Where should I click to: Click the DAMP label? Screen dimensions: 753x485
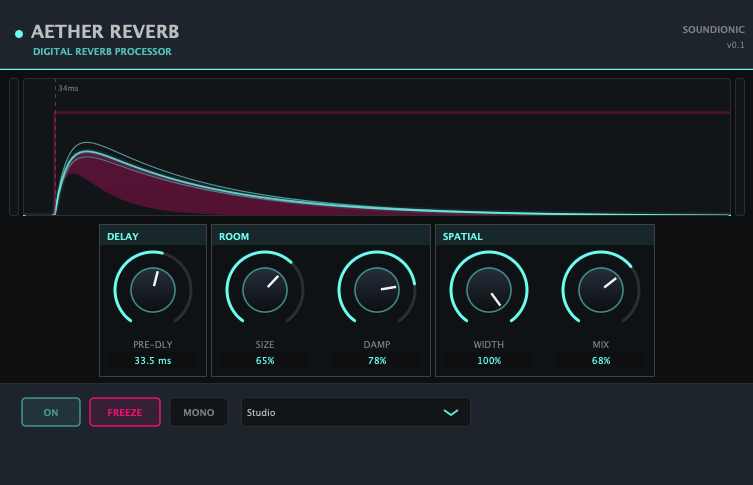[377, 344]
